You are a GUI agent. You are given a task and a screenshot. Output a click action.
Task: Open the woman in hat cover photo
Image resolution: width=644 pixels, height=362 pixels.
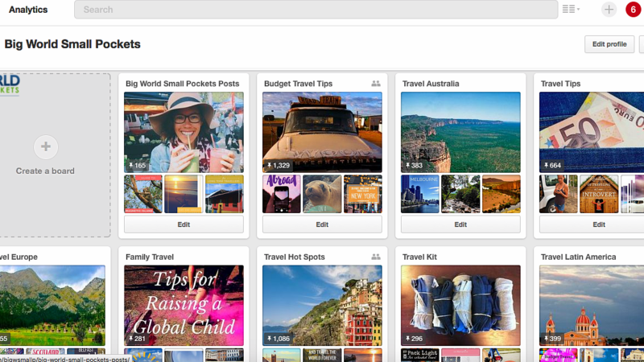(x=184, y=132)
